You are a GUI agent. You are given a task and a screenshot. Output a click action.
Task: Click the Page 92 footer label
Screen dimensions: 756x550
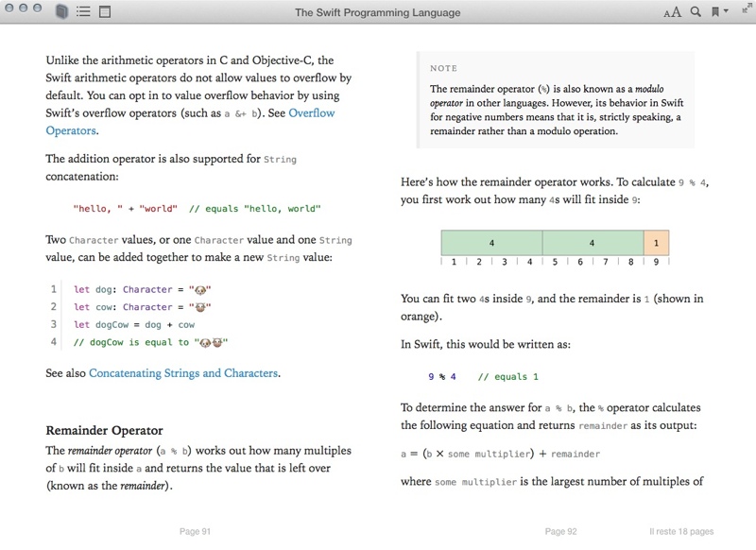(560, 531)
